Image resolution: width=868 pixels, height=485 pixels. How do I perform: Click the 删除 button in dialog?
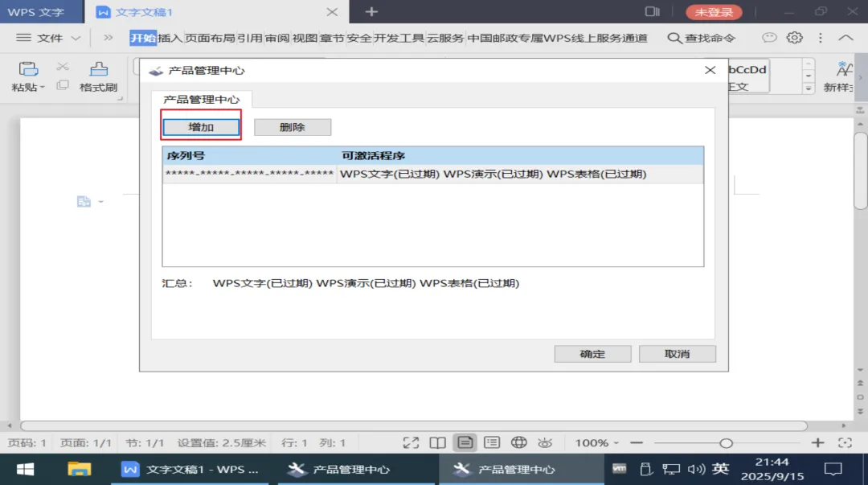293,127
